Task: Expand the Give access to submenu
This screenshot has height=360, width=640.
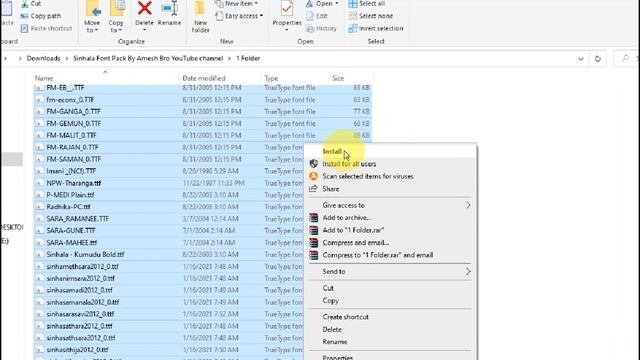Action: (x=391, y=205)
